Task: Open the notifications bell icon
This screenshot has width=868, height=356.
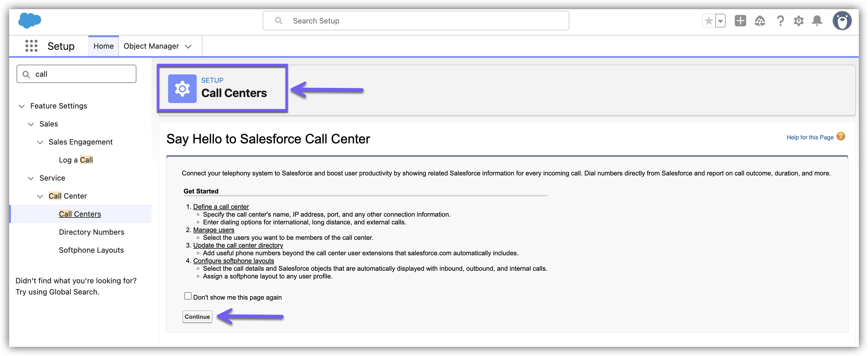Action: pos(817,21)
